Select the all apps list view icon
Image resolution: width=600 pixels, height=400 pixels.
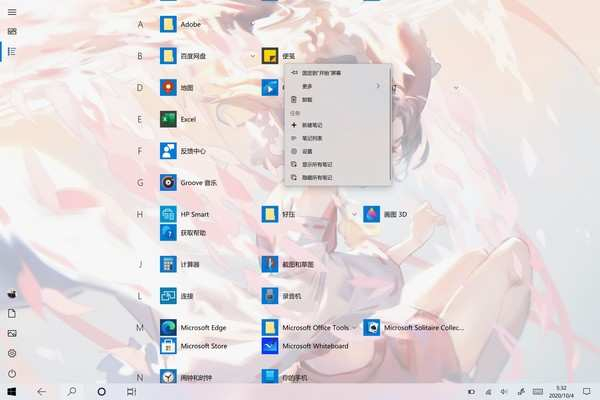tap(12, 51)
